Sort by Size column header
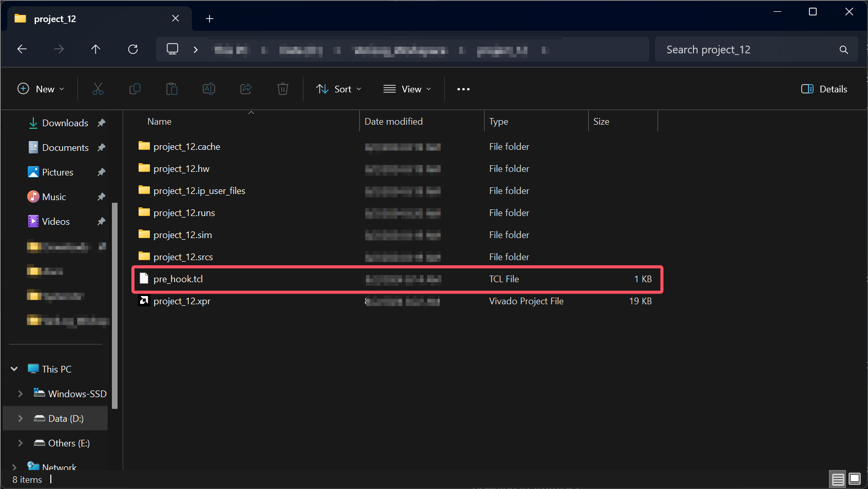Image resolution: width=868 pixels, height=489 pixels. click(601, 122)
